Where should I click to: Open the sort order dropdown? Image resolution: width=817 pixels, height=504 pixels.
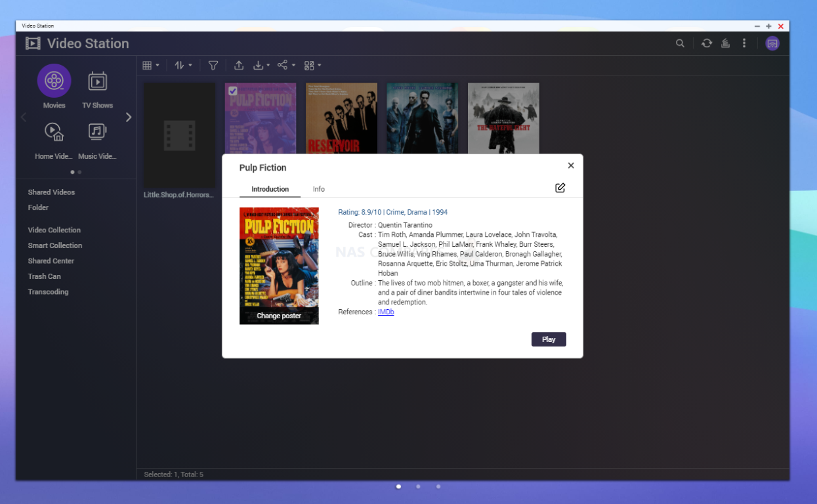click(x=183, y=65)
